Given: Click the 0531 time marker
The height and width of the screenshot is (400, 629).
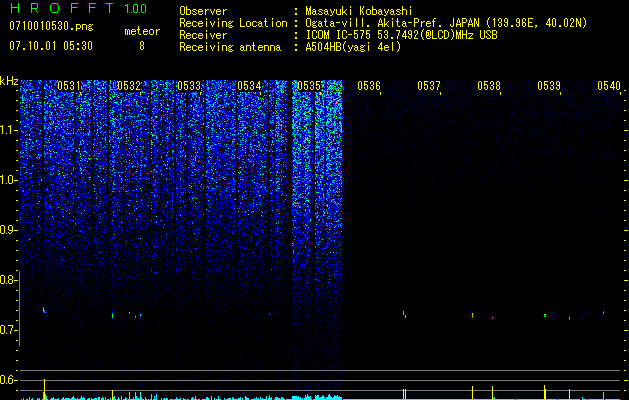Looking at the screenshot, I should [x=69, y=86].
